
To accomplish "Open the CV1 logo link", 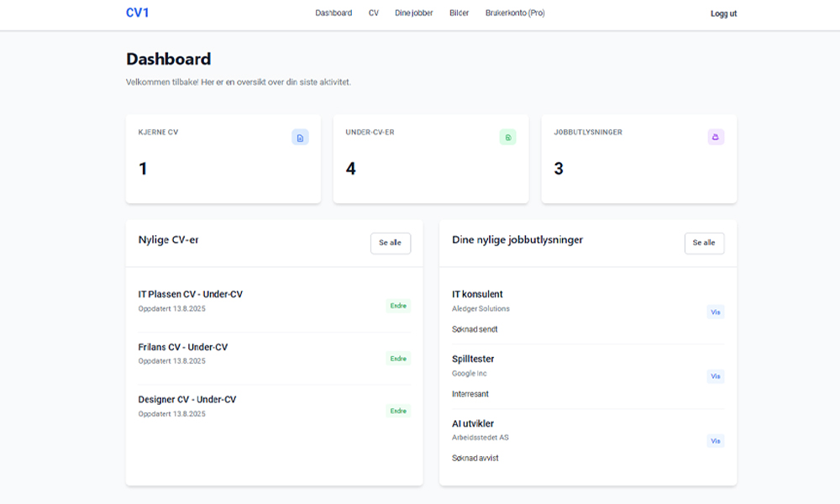I will tap(135, 13).
